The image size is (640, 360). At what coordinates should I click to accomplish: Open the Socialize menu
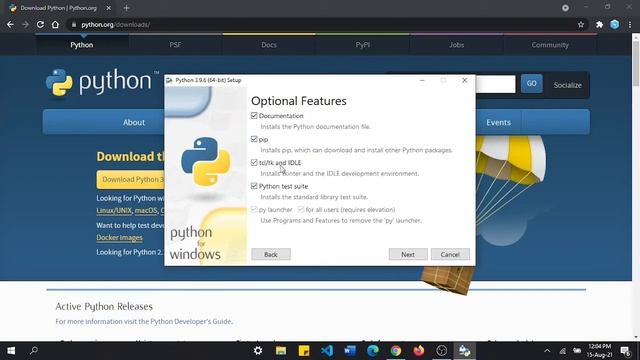pyautogui.click(x=567, y=85)
